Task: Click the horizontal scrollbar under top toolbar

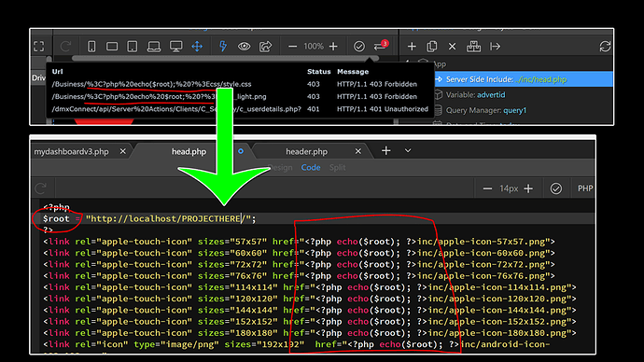Action: tap(225, 59)
